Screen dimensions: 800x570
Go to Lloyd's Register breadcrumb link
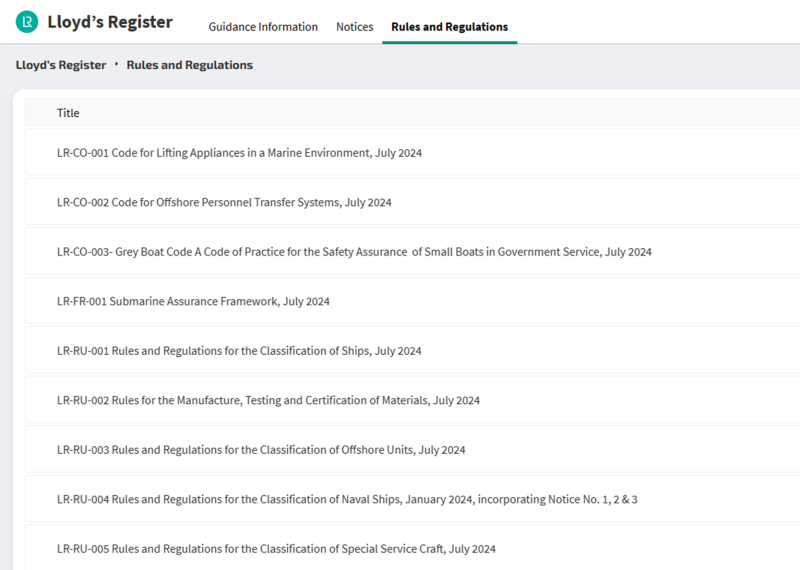[x=61, y=65]
